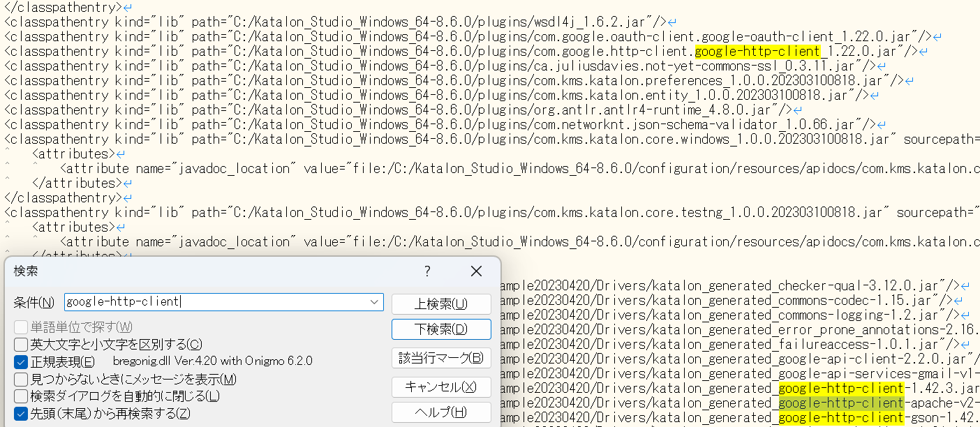
Task: Click the google-api-services-gmail line
Action: 741,373
